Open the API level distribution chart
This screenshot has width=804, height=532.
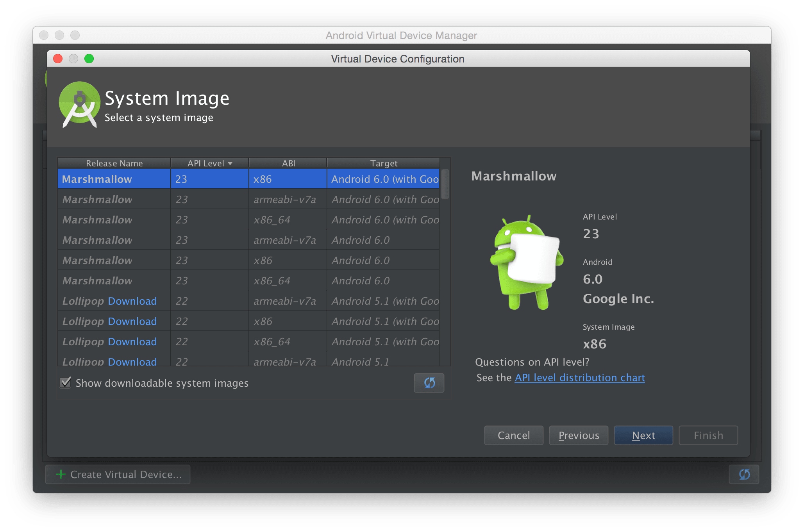(x=579, y=377)
